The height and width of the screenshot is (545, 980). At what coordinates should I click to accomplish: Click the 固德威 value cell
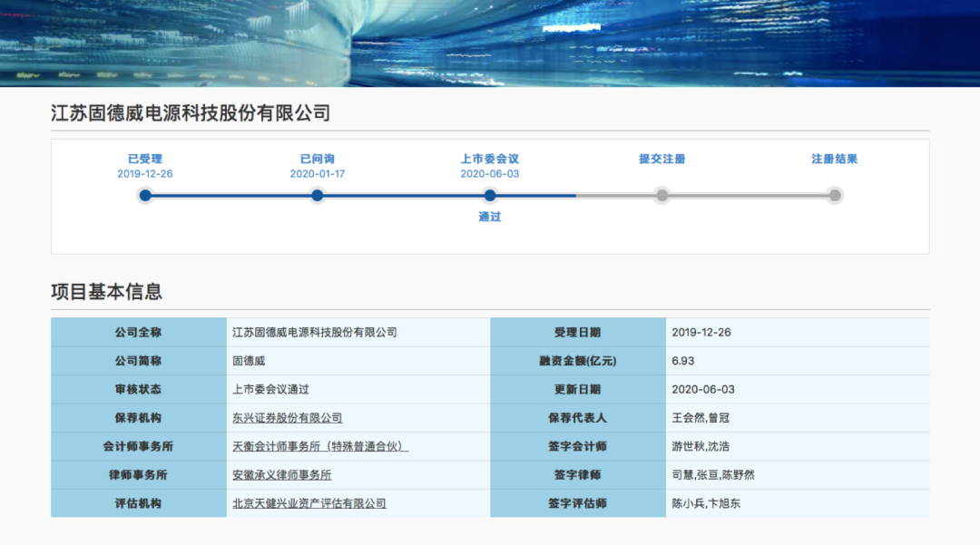tap(358, 361)
